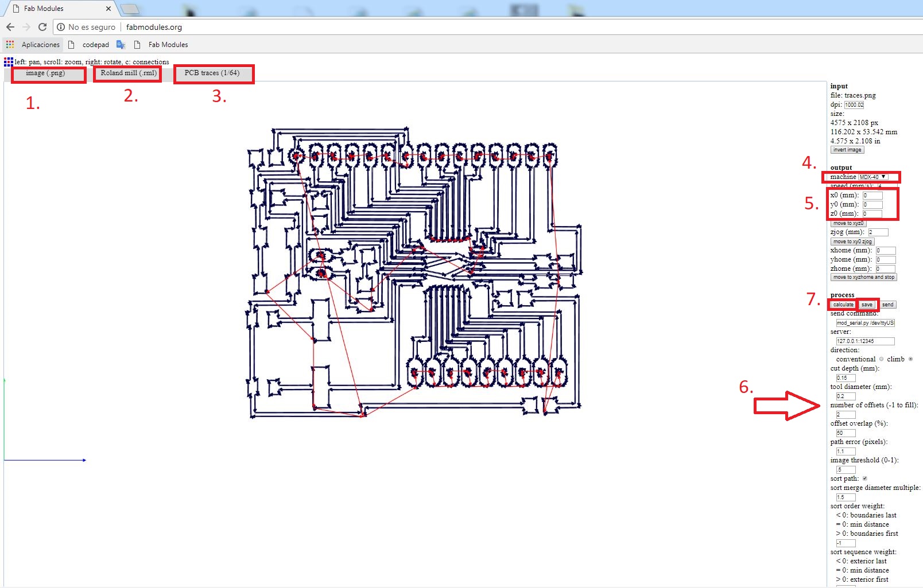Click the zjog (mm) field

click(878, 232)
